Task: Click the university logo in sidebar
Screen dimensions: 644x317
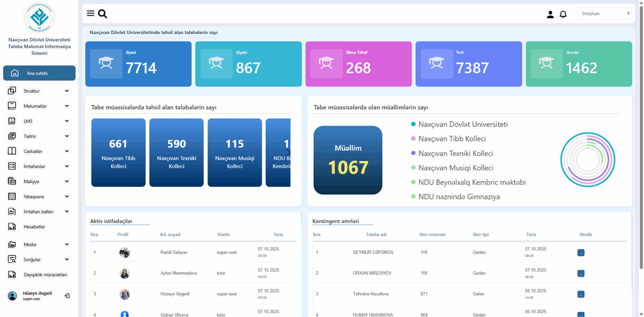Action: 39,18
